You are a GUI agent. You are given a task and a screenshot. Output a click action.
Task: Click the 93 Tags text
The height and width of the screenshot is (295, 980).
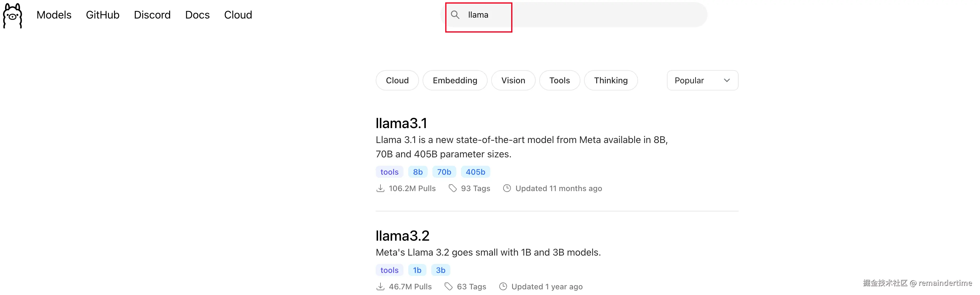(476, 188)
